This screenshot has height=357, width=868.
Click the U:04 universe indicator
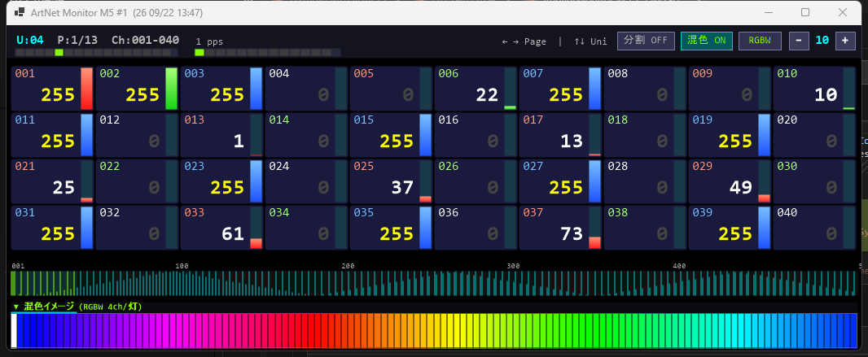point(30,41)
